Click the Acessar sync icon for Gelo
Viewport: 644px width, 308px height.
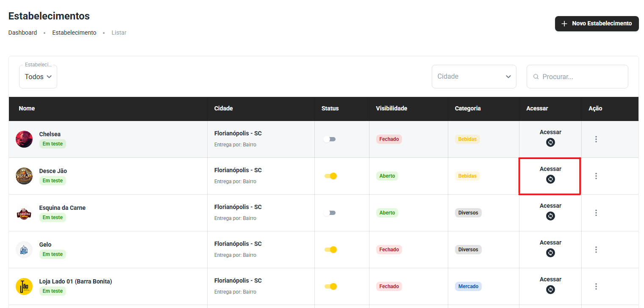pyautogui.click(x=550, y=253)
